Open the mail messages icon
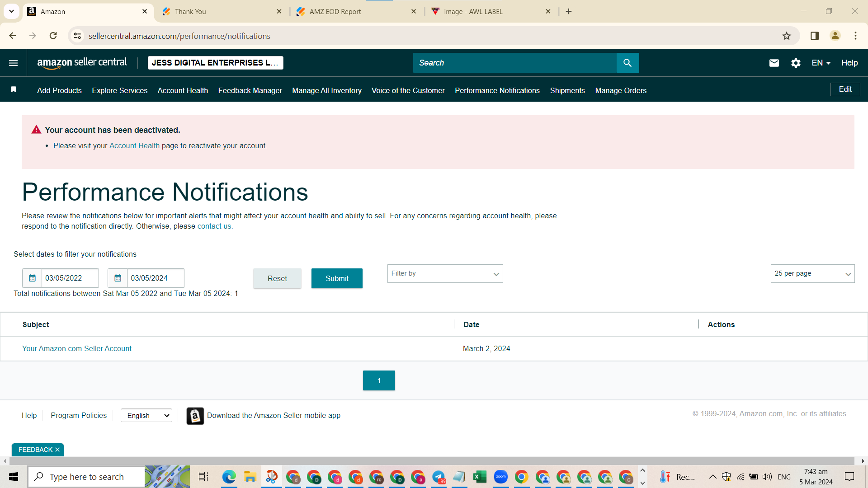 pyautogui.click(x=774, y=63)
